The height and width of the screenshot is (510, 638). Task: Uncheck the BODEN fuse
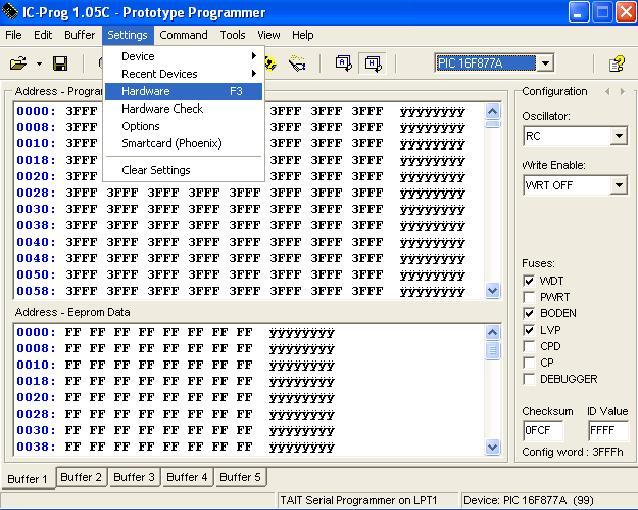529,313
